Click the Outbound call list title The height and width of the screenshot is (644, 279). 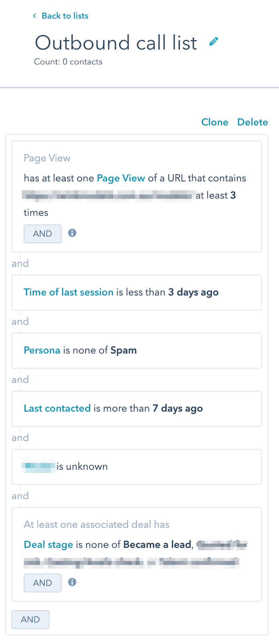(116, 43)
